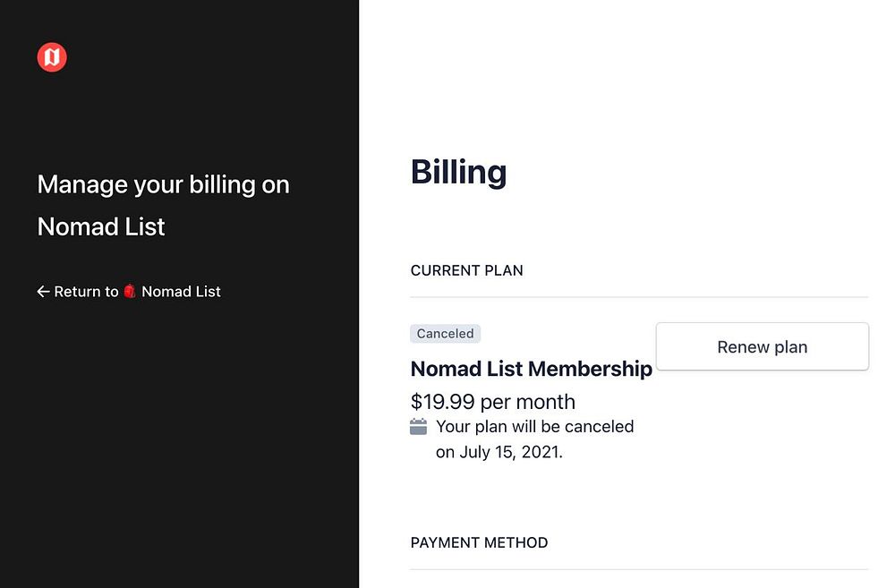895x588 pixels.
Task: Click the Canceled status badge
Action: tap(445, 334)
